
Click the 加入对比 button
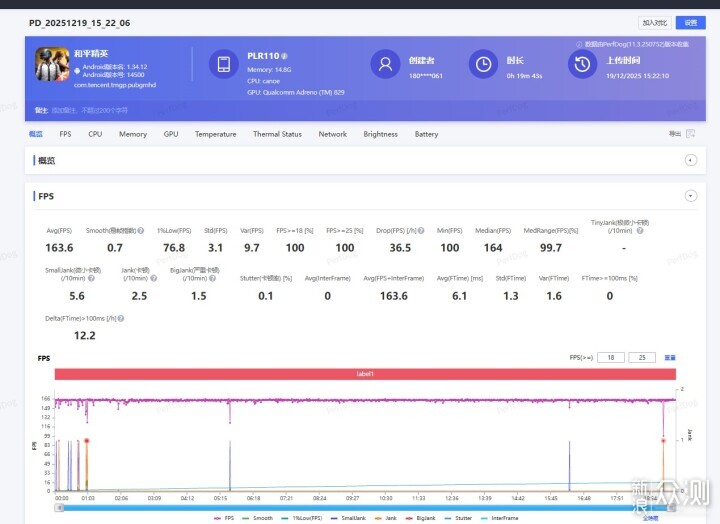click(653, 22)
